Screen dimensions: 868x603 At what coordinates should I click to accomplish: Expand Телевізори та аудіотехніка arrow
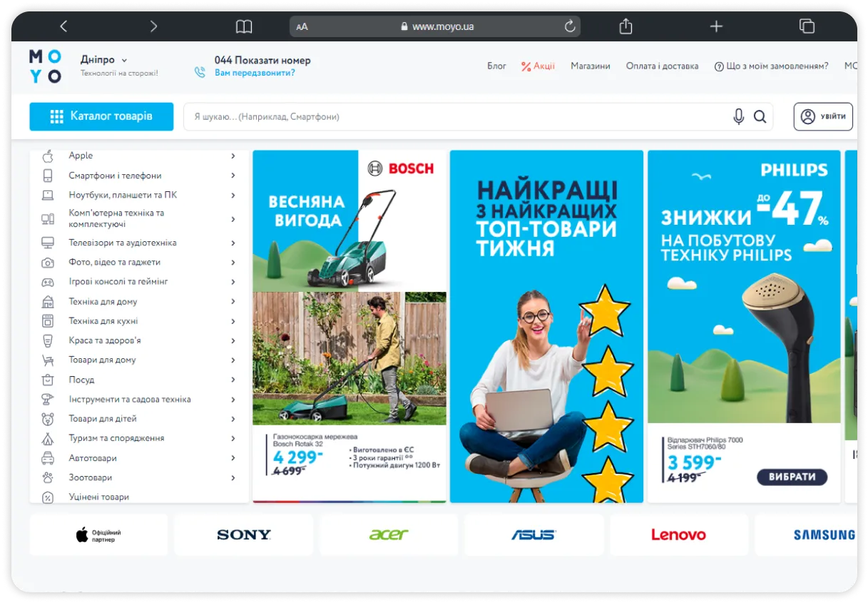click(x=233, y=243)
